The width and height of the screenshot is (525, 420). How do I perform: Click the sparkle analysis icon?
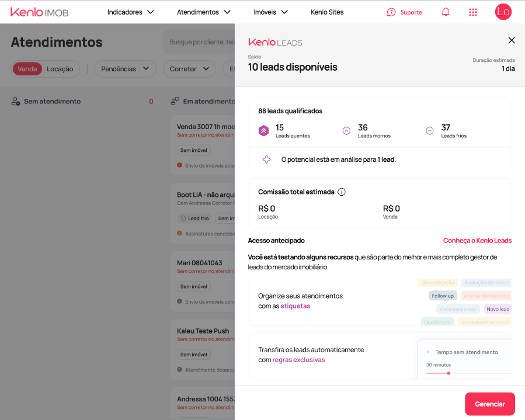click(x=266, y=159)
